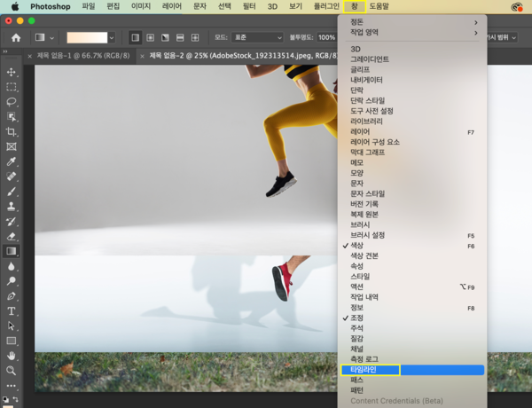Screen dimensions: 532x408
Task: Click the Creative Cloud menu bar icon
Action: point(517,7)
